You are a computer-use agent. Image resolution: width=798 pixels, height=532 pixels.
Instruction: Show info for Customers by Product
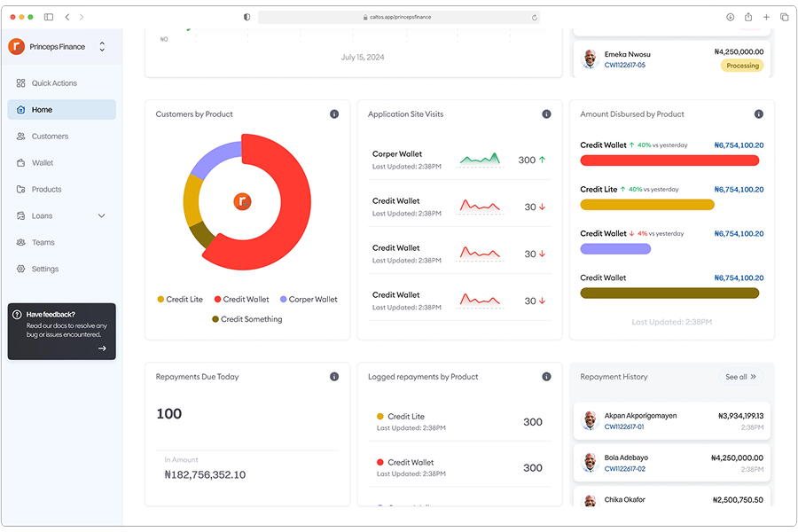click(x=334, y=114)
